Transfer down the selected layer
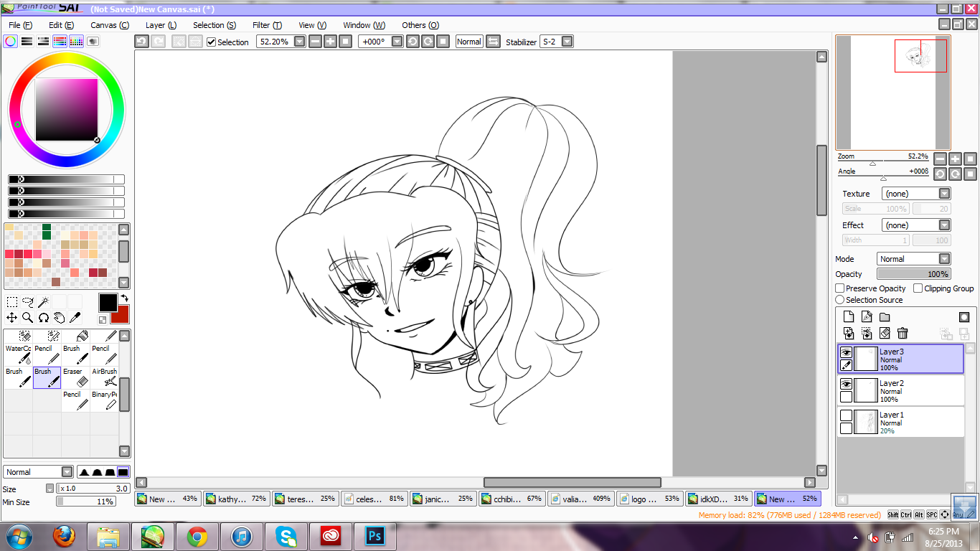The height and width of the screenshot is (551, 980). pyautogui.click(x=849, y=333)
